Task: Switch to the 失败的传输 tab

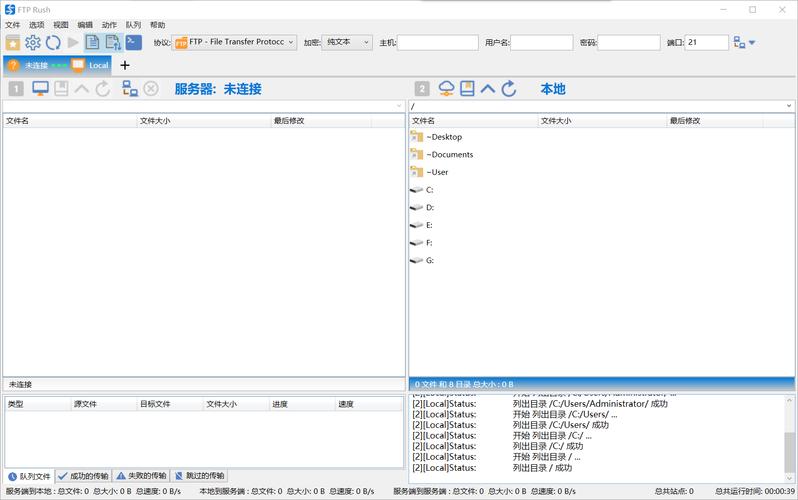Action: pyautogui.click(x=141, y=476)
